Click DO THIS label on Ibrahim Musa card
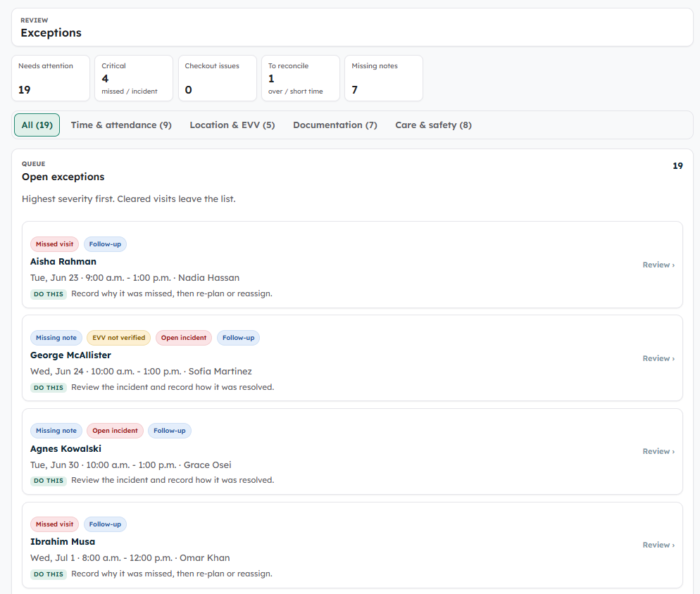The image size is (700, 594). (49, 574)
